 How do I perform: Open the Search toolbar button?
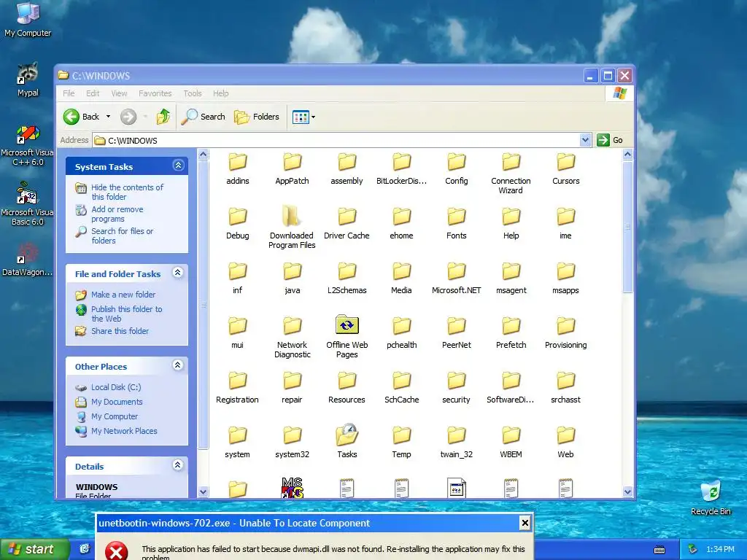pos(203,117)
